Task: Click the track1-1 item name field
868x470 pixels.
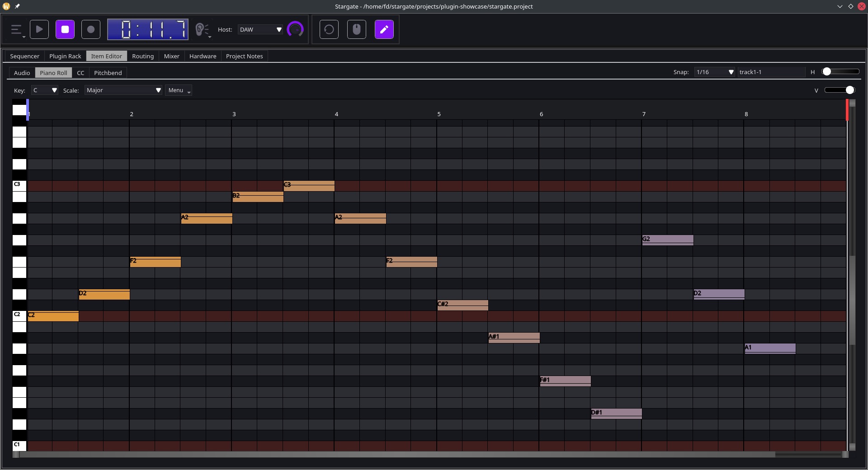Action: tap(771, 72)
